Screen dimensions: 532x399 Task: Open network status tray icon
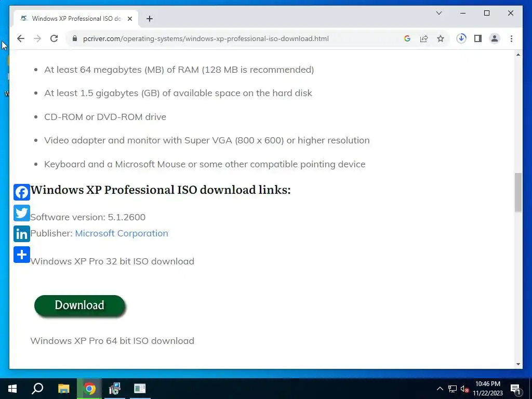pyautogui.click(x=453, y=389)
